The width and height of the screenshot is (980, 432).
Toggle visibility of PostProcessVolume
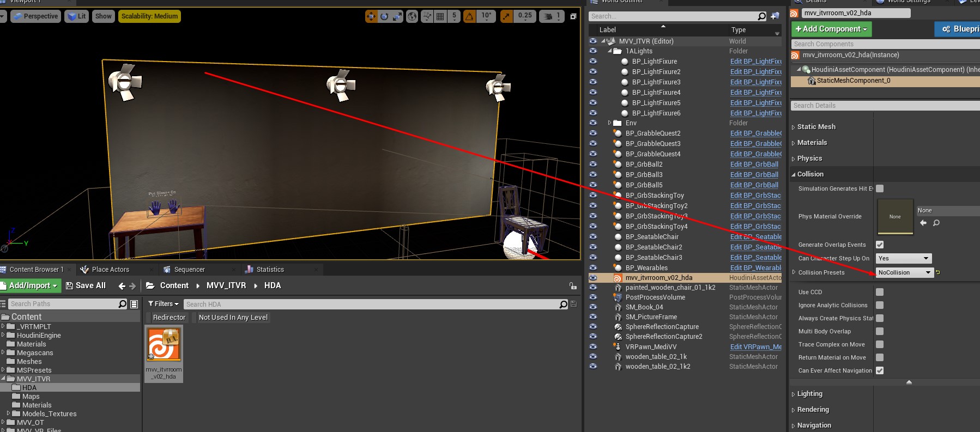coord(593,297)
